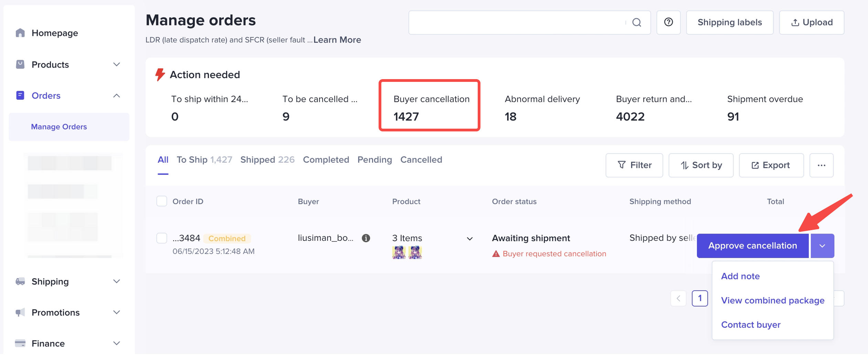Viewport: 868px width, 355px height.
Task: Toggle the Approve cancellation dropdown arrow
Action: click(x=822, y=246)
